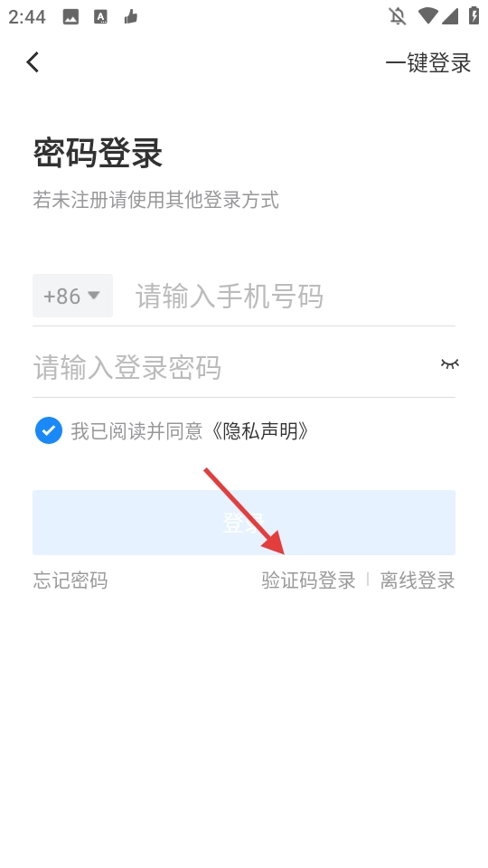
Task: Uncheck the privacy agreement checkbox
Action: click(49, 430)
